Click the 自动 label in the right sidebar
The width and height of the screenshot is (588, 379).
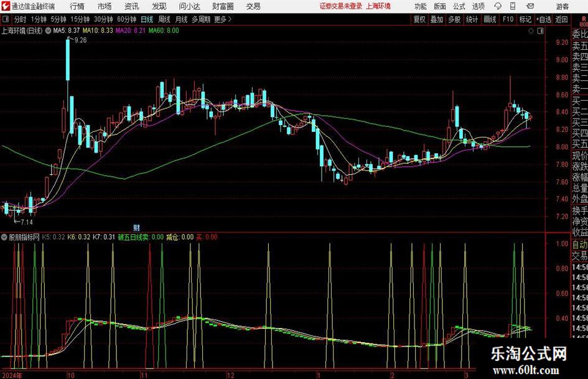pyautogui.click(x=580, y=245)
